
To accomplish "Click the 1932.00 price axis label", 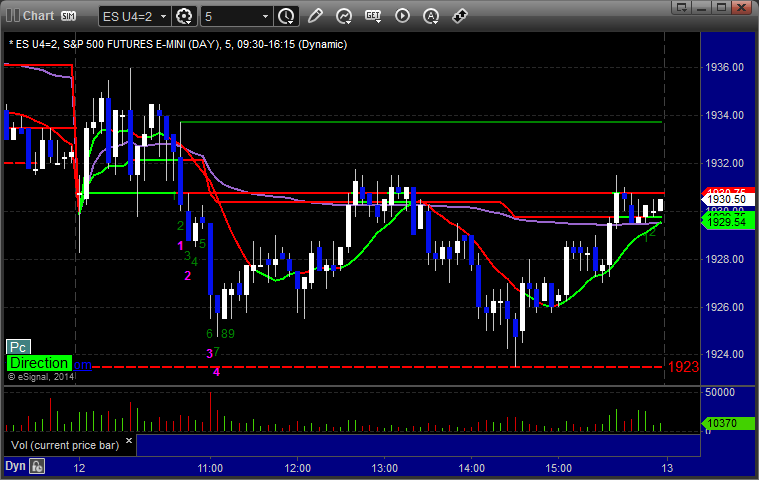I will (725, 163).
